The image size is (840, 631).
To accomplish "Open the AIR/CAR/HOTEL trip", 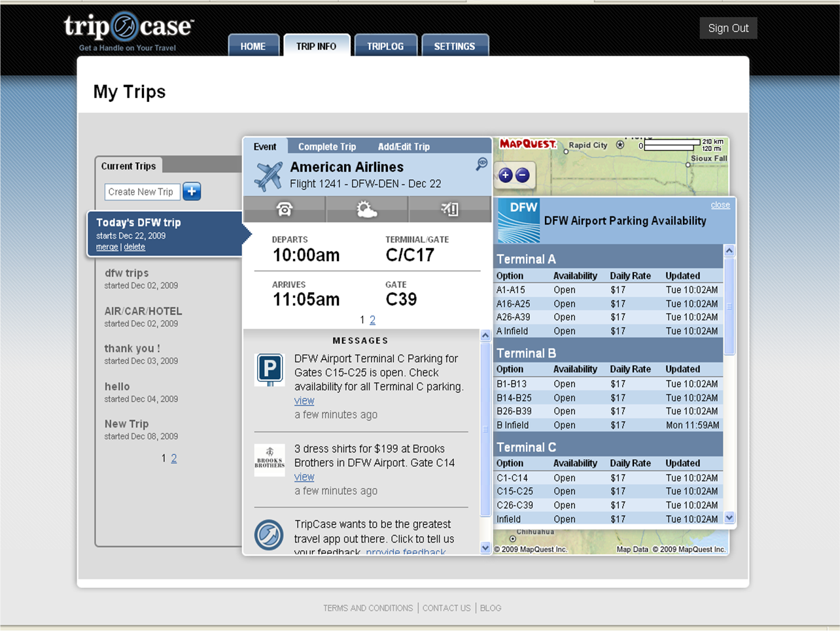I will click(x=143, y=311).
